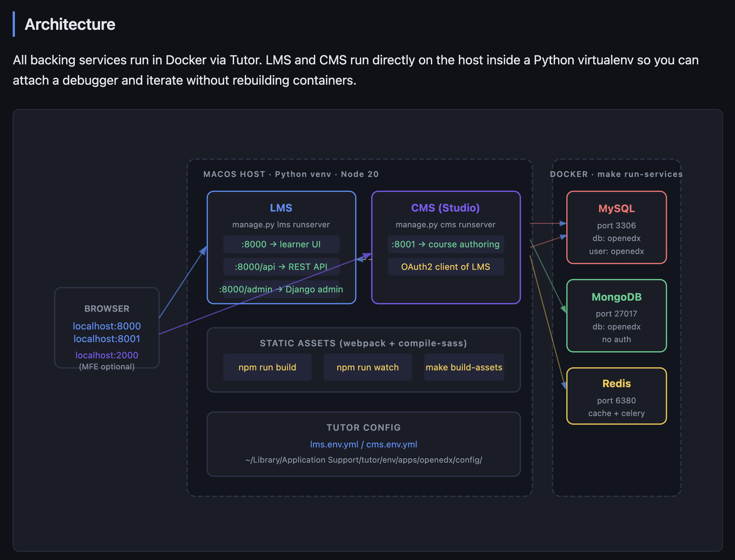Click 'cache + celery' in Redis box
The width and height of the screenshot is (735, 560).
tap(616, 414)
